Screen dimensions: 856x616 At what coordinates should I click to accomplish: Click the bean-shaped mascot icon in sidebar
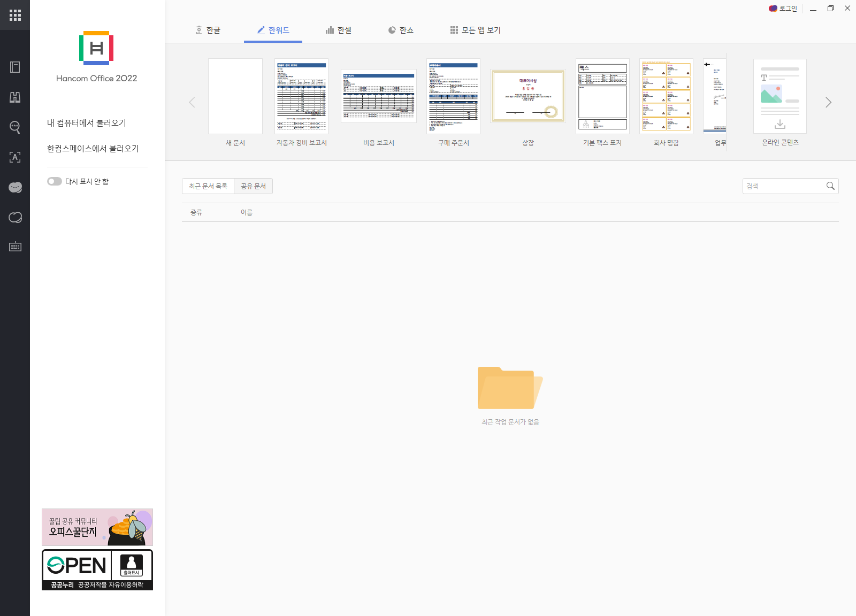click(x=15, y=187)
